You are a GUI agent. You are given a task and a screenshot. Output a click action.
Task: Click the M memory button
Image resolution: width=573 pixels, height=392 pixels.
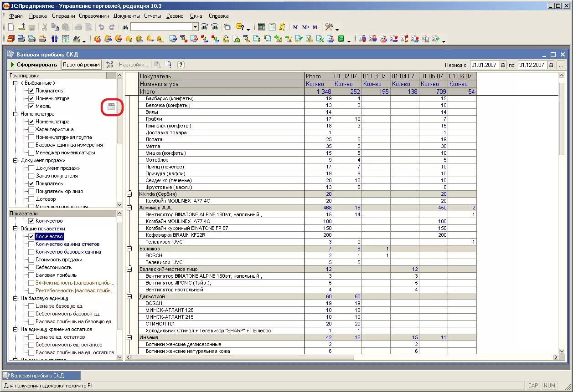point(295,27)
